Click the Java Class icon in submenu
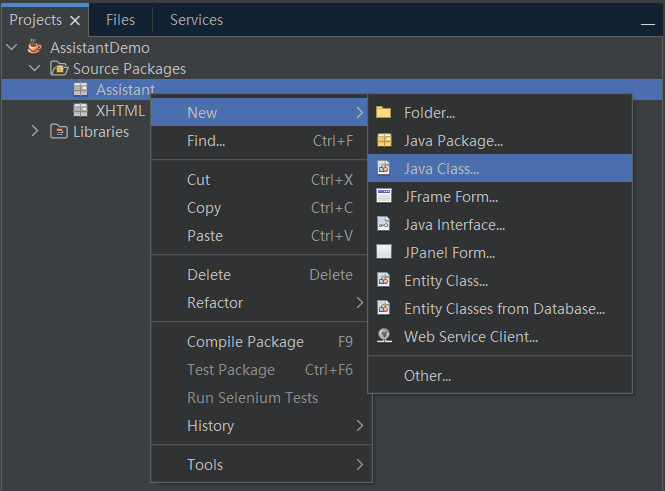This screenshot has height=491, width=665. [384, 169]
